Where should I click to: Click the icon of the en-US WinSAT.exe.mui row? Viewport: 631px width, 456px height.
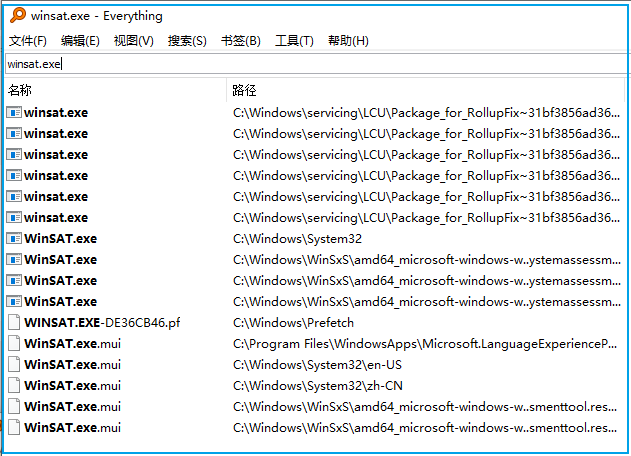[x=14, y=364]
